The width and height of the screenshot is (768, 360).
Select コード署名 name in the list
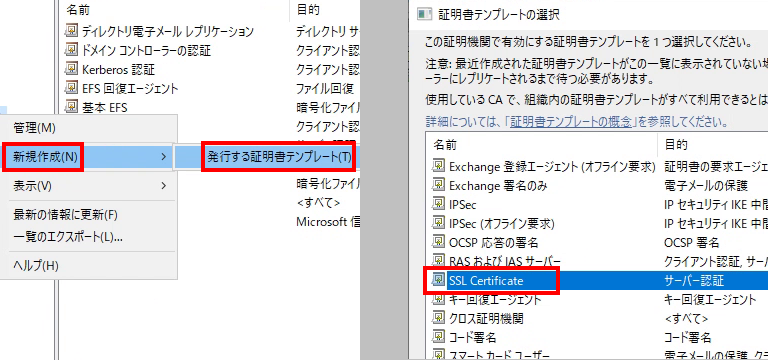(x=473, y=337)
